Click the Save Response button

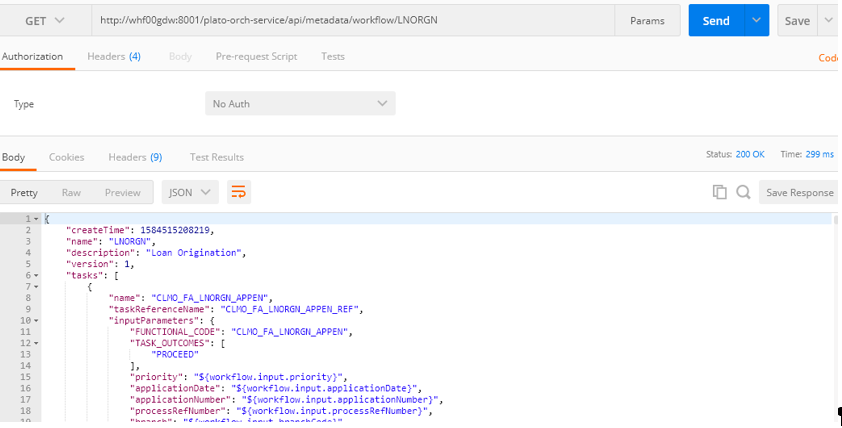point(800,192)
